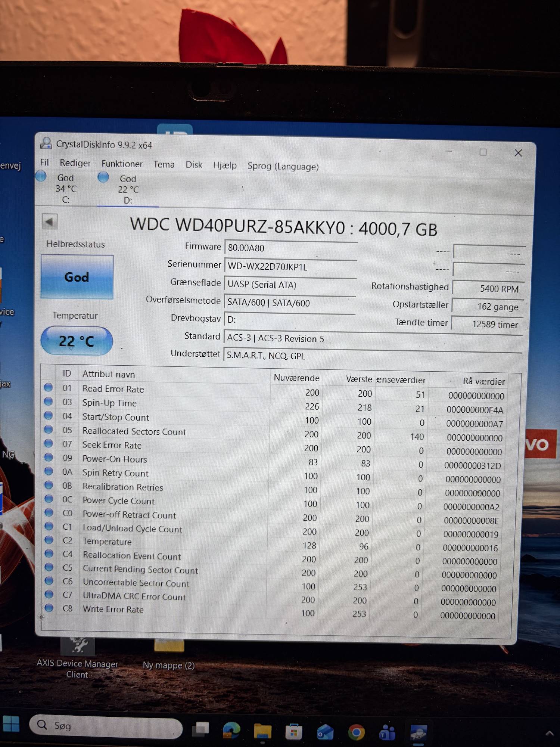
Task: Click the Opstartstæller value 162 gange
Action: pyautogui.click(x=488, y=307)
